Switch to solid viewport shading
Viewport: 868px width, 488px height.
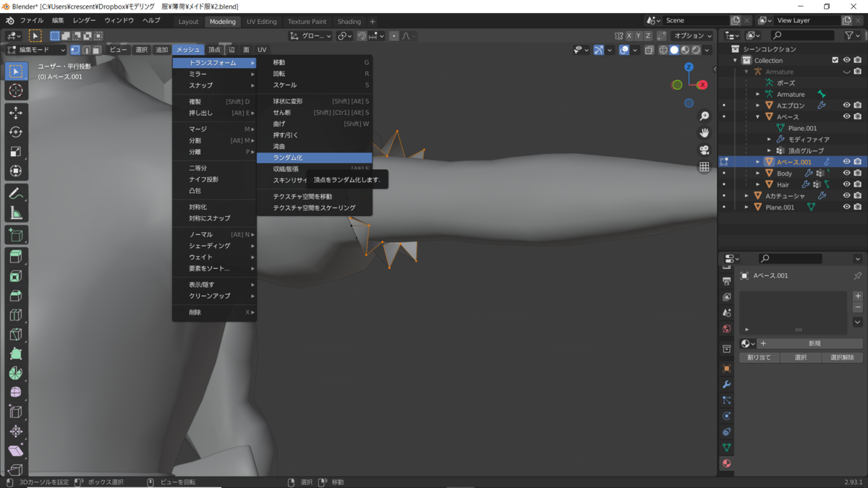674,50
